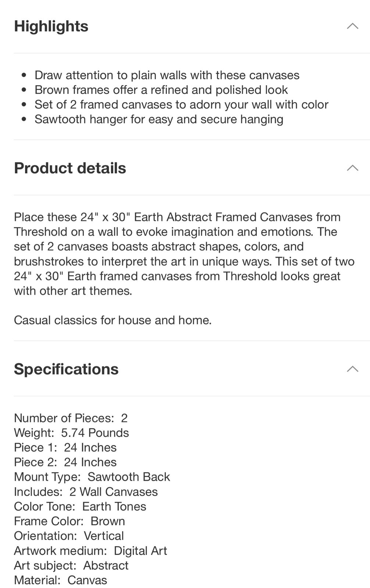Select the 'Draw attention to plain walls' bullet
Image resolution: width=370 pixels, height=588 pixels.
(167, 75)
